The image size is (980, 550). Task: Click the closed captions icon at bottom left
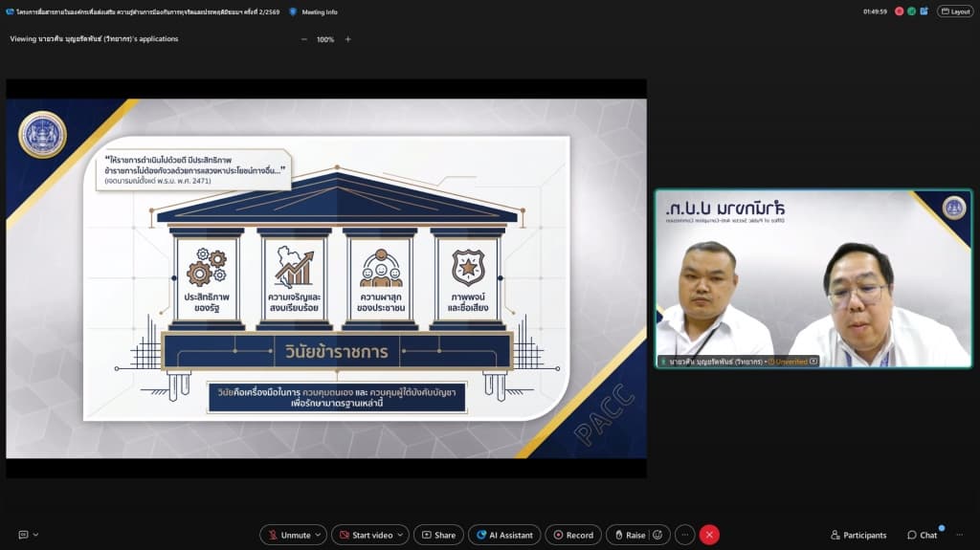(x=23, y=535)
